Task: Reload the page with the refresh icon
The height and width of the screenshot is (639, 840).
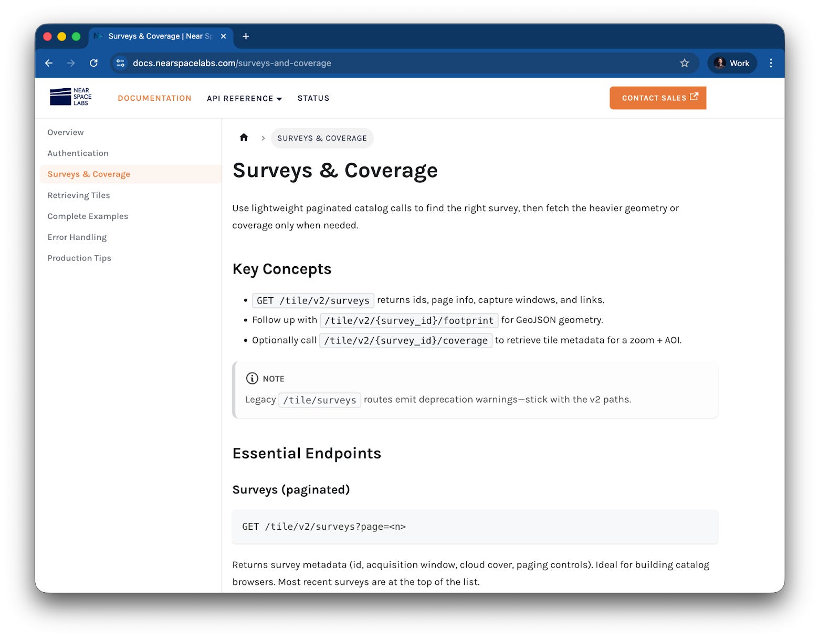Action: (x=93, y=63)
